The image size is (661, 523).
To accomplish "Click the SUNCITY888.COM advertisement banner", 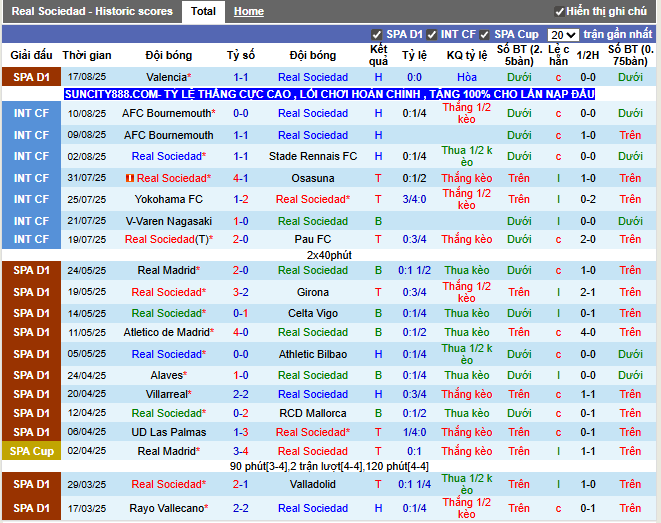I will click(329, 94).
